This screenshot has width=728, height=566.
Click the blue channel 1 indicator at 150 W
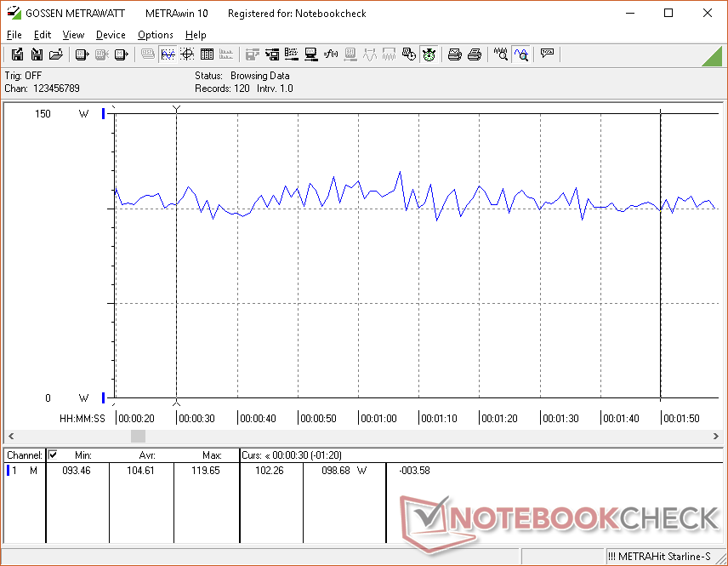click(x=103, y=113)
